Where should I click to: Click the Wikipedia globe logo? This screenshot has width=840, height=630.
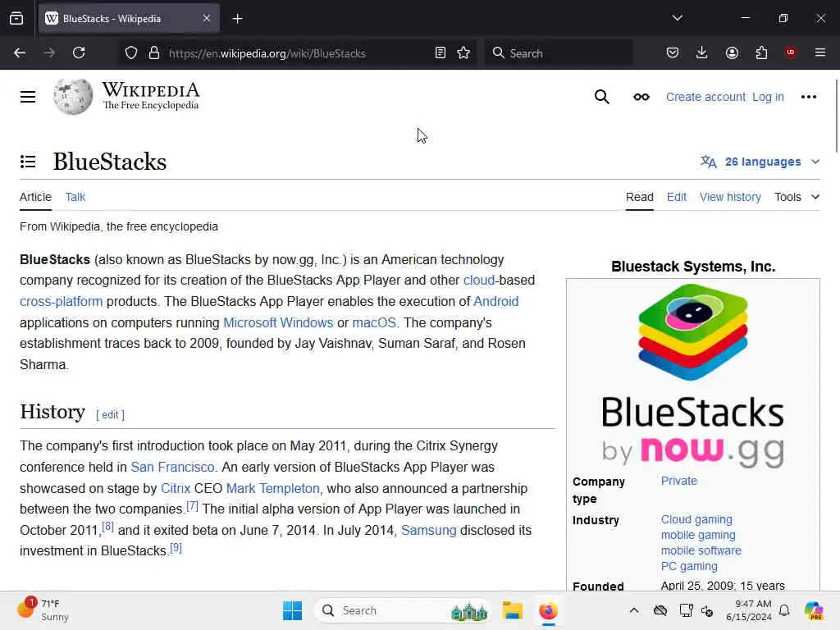73,97
